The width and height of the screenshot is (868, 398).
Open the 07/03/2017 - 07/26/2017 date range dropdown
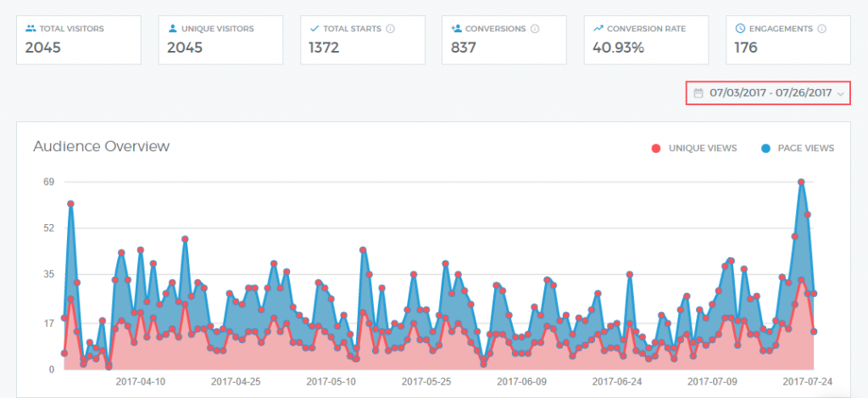(768, 93)
